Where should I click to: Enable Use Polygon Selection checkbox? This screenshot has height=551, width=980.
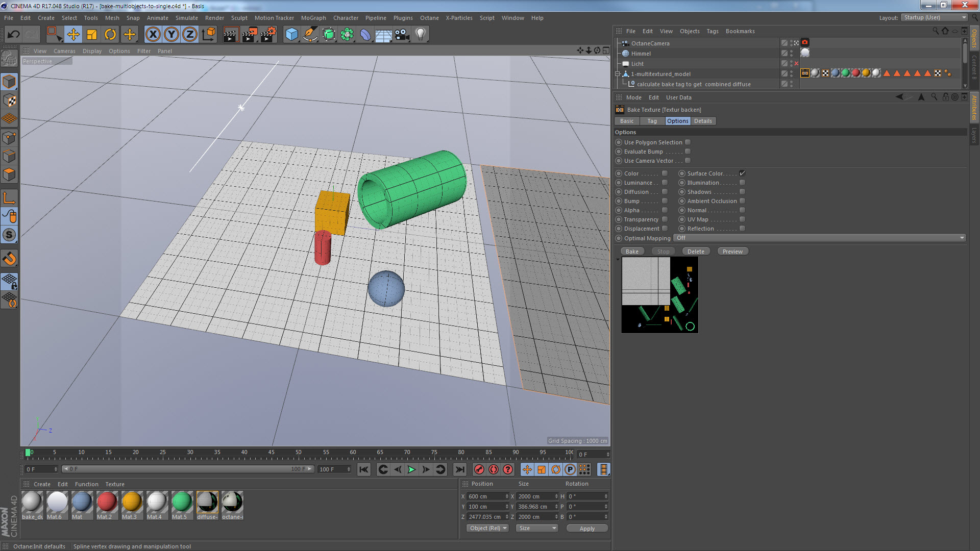click(688, 142)
